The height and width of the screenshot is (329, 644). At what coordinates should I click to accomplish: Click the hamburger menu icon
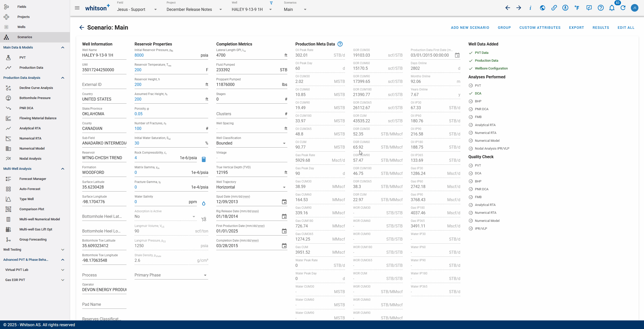[77, 8]
